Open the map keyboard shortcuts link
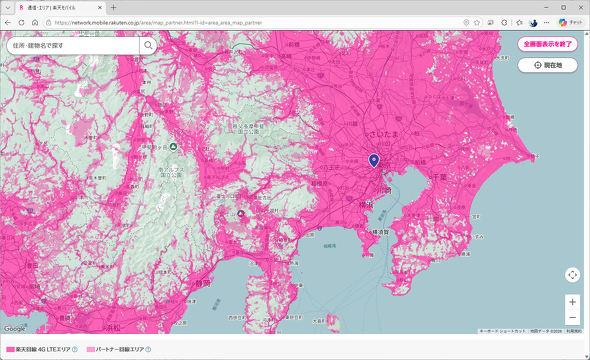Viewport: 590px width, 360px height. coord(502,331)
